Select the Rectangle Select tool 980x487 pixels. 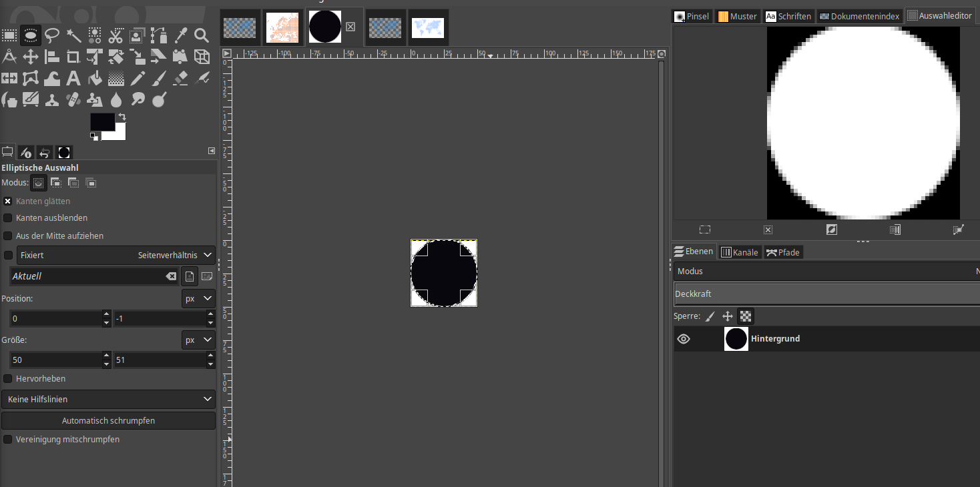(x=9, y=35)
